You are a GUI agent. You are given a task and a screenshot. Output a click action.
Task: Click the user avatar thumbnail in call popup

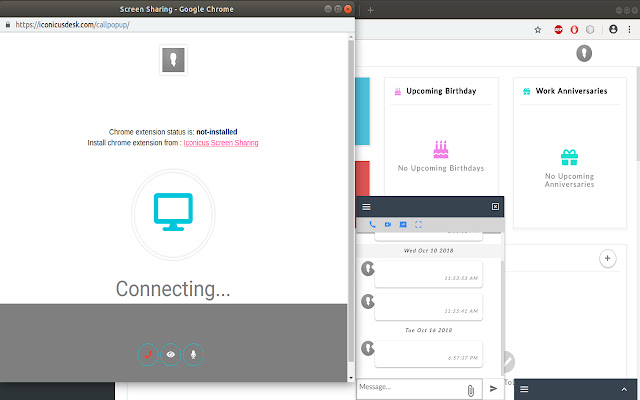(x=173, y=60)
